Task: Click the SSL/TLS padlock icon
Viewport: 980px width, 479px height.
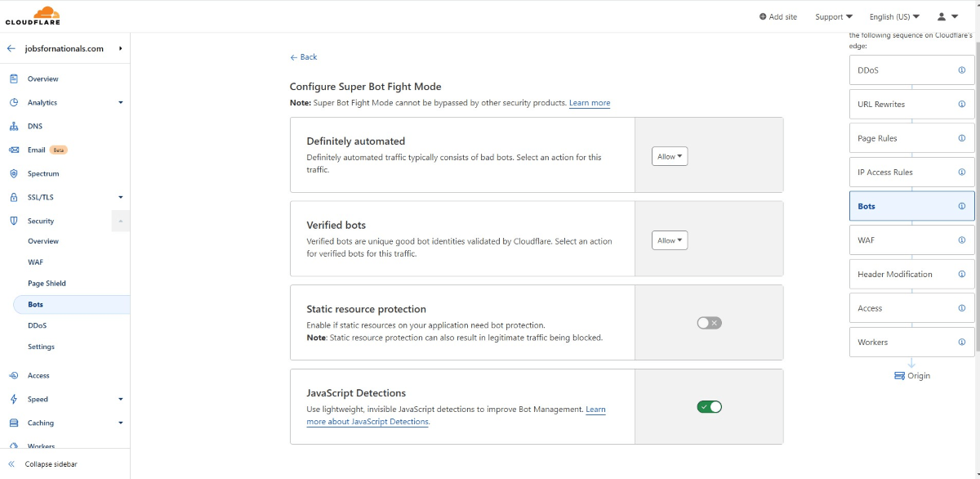Action: pyautogui.click(x=13, y=197)
